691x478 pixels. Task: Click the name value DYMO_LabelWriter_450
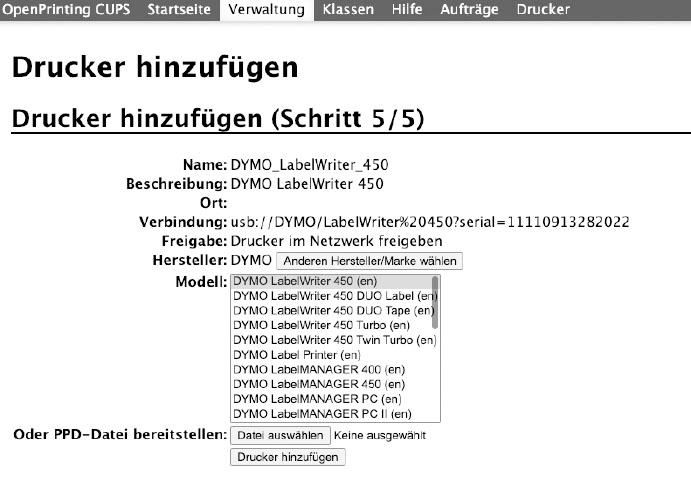[x=309, y=165]
